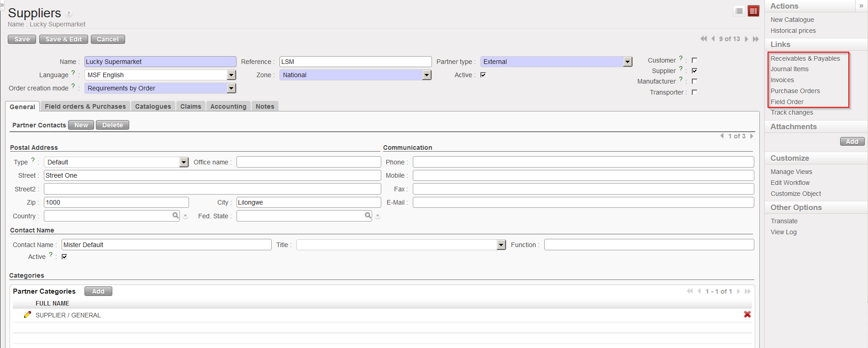
Task: Open Purchase Orders link in sidebar
Action: pyautogui.click(x=795, y=91)
